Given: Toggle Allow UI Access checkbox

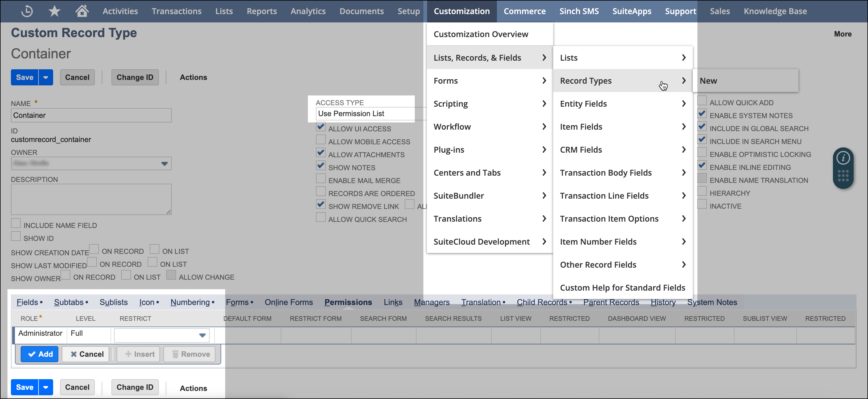Looking at the screenshot, I should point(321,127).
